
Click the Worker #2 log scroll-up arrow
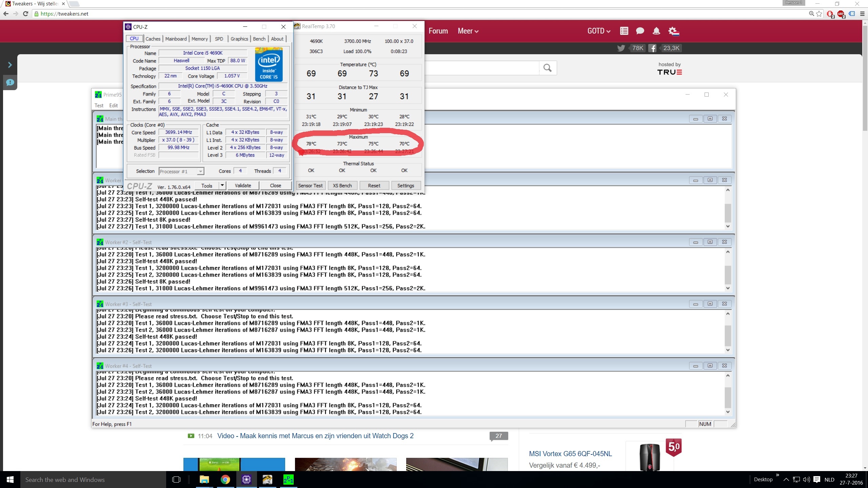click(x=728, y=252)
